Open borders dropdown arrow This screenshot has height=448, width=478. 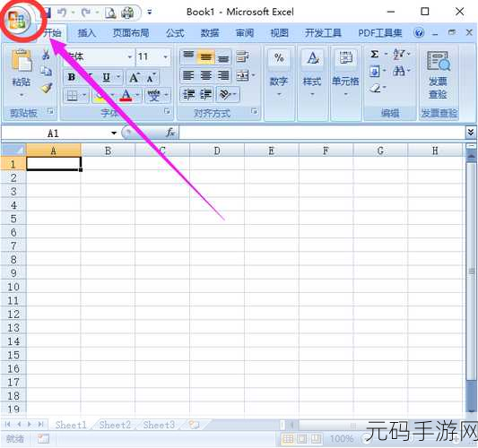click(x=84, y=96)
